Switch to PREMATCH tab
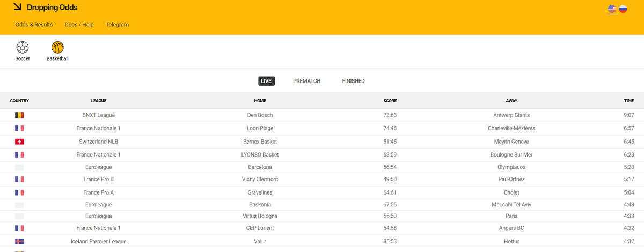This screenshot has width=644, height=252. (x=307, y=81)
